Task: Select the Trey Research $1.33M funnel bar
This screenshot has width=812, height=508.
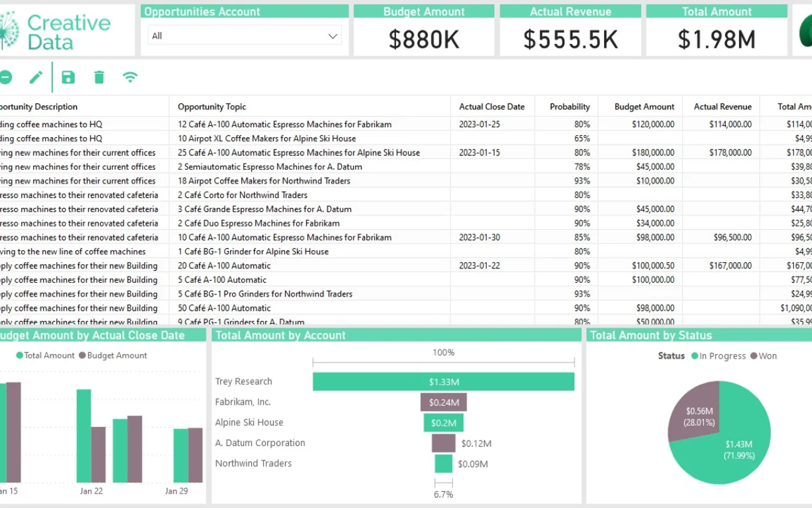Action: tap(444, 382)
